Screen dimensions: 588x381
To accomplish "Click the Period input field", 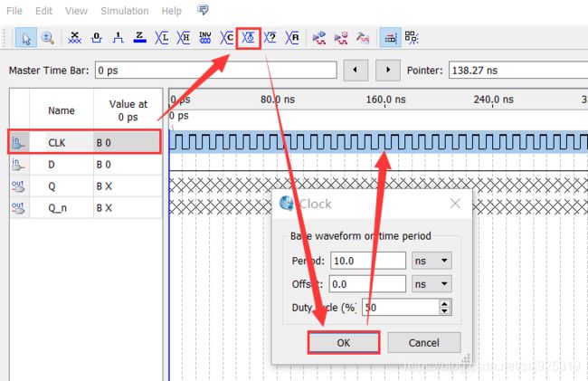I will pyautogui.click(x=368, y=261).
